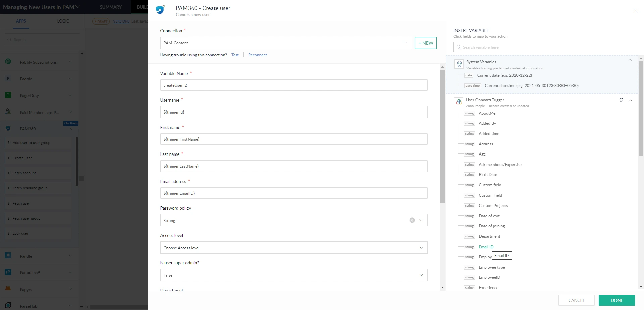Click the PagerDuty app icon
The height and width of the screenshot is (310, 644).
click(x=8, y=95)
